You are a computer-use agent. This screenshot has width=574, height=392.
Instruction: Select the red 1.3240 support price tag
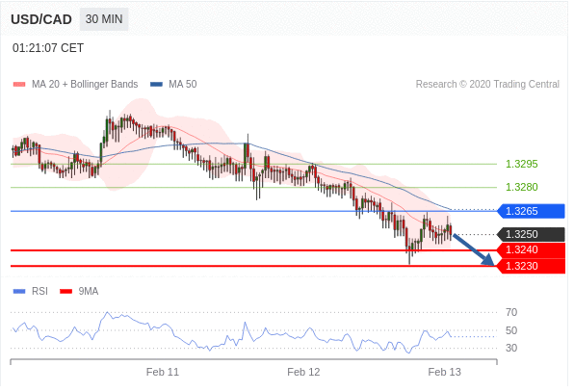click(x=532, y=250)
